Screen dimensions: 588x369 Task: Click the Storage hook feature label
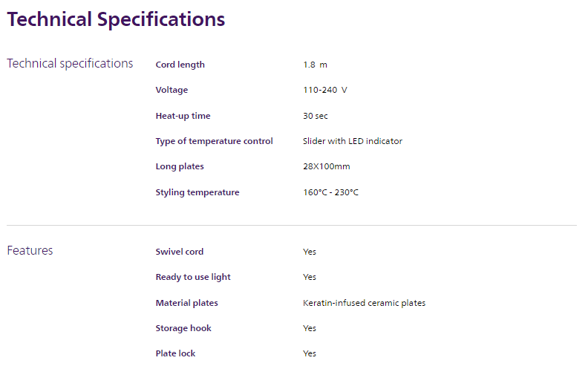[183, 328]
